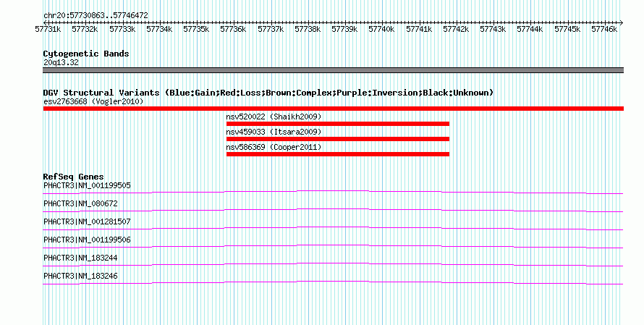Click the 57738k ruler tick label
Image resolution: width=644 pixels, height=325 pixels.
click(x=308, y=29)
